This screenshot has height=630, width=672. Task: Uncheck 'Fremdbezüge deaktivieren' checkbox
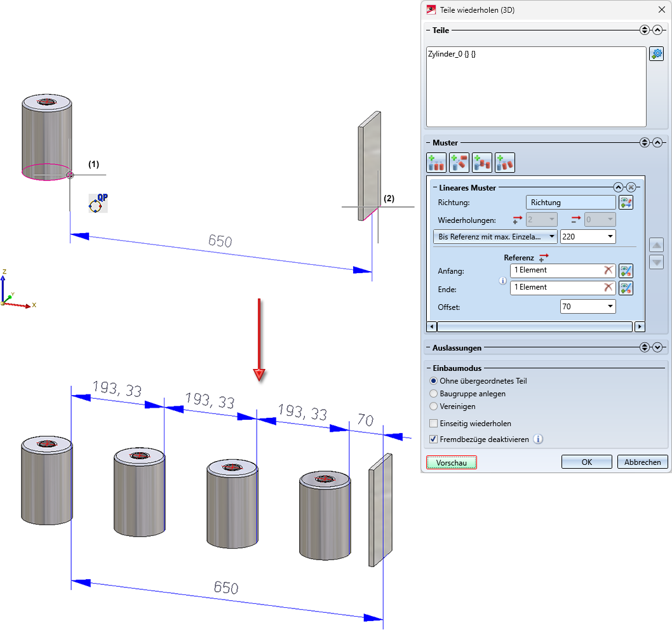(x=434, y=439)
